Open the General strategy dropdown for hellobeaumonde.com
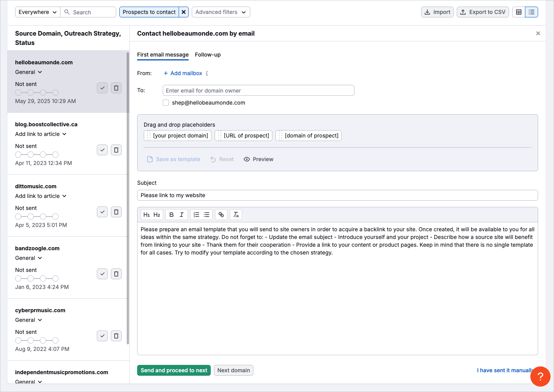Screen dimensions: 554x392 coord(28,72)
